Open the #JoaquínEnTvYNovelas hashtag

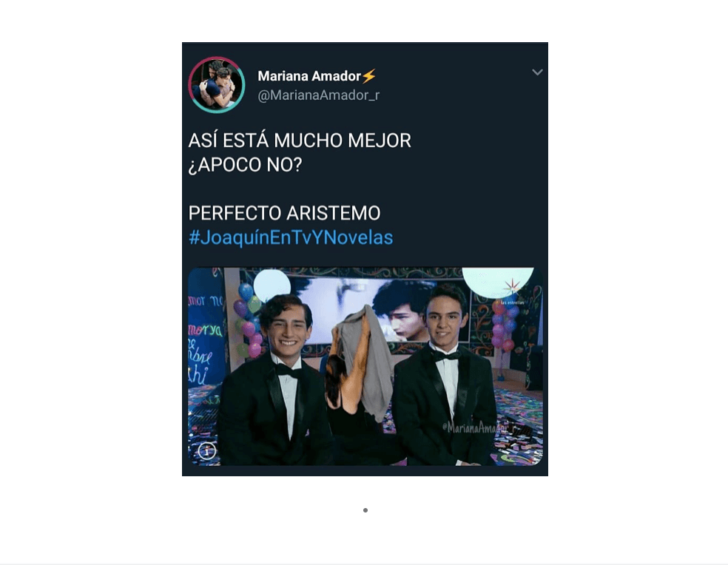(x=291, y=237)
